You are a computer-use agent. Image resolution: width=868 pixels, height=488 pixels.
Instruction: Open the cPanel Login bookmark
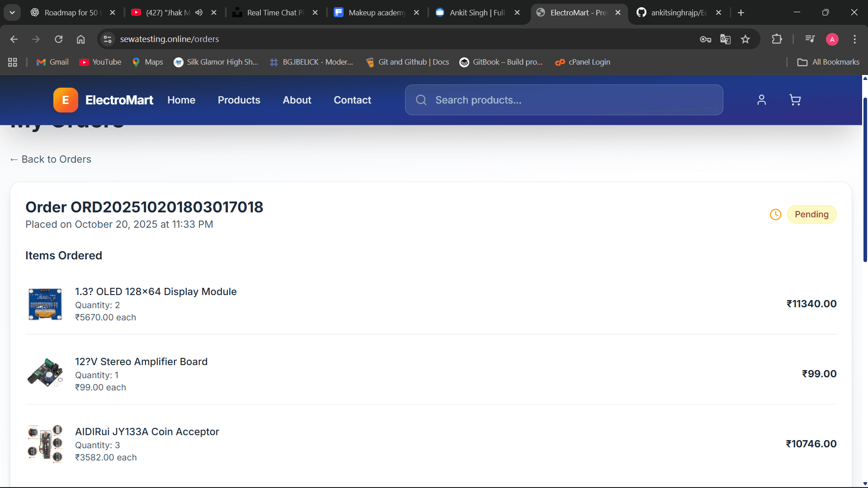pyautogui.click(x=583, y=62)
